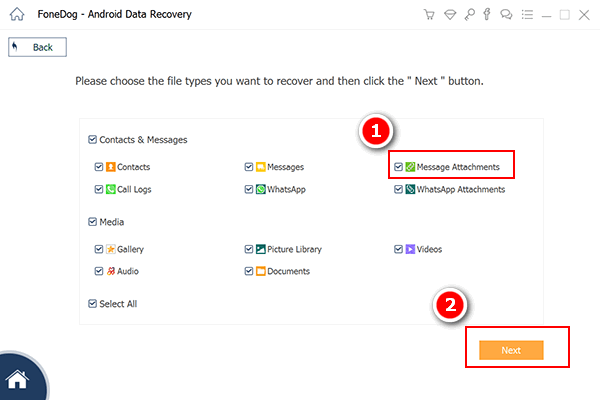Toggle the Contacts & Messages group checkbox
This screenshot has height=400, width=600.
tap(92, 139)
